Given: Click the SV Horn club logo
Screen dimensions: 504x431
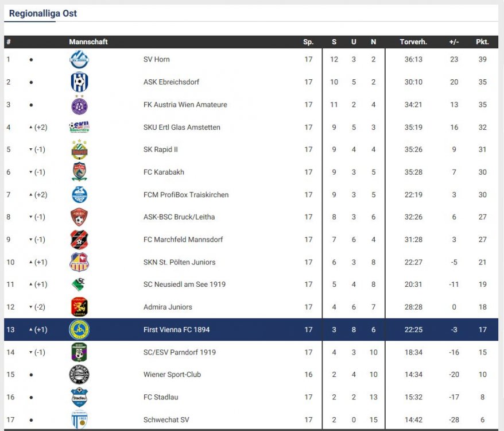Looking at the screenshot, I should click(79, 60).
